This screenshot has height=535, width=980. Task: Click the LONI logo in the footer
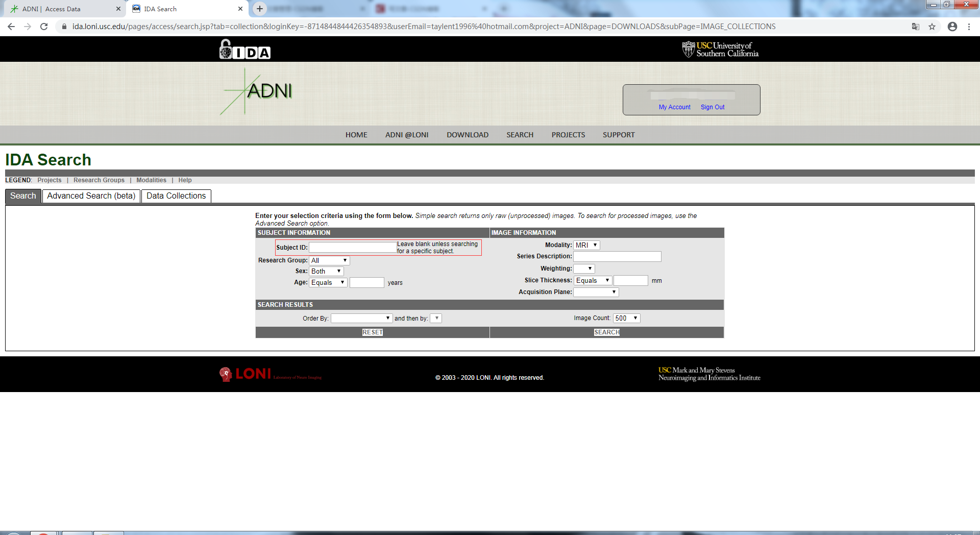[245, 374]
